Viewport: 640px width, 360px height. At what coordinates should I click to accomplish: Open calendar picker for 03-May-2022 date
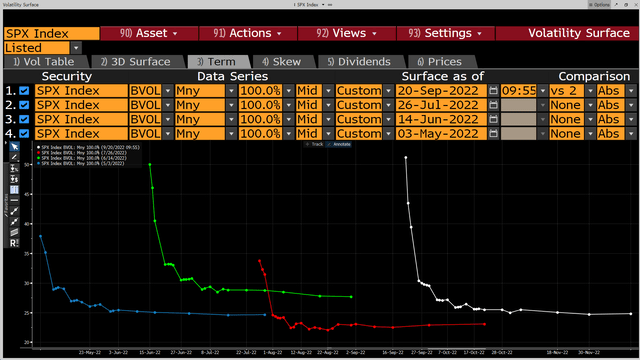[493, 133]
